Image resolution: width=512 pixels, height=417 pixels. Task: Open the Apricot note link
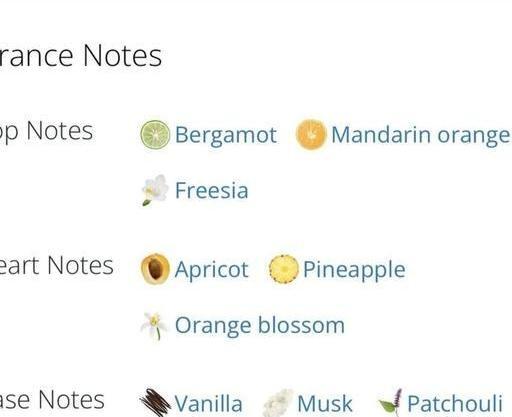click(x=212, y=270)
